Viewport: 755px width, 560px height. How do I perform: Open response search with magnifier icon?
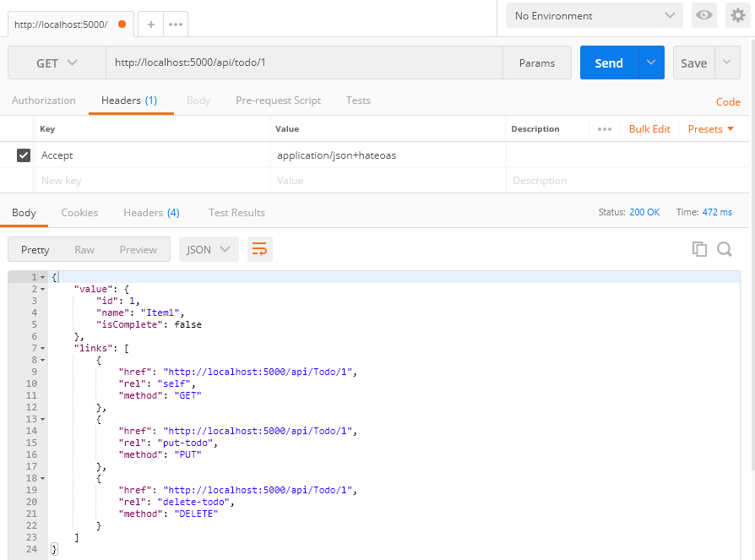click(x=725, y=248)
